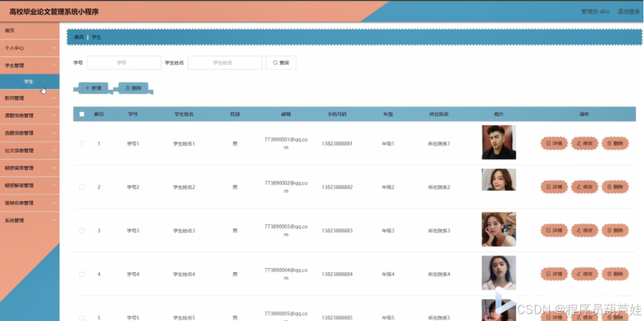Click 删除 for 学生姓名3 row

(615, 231)
